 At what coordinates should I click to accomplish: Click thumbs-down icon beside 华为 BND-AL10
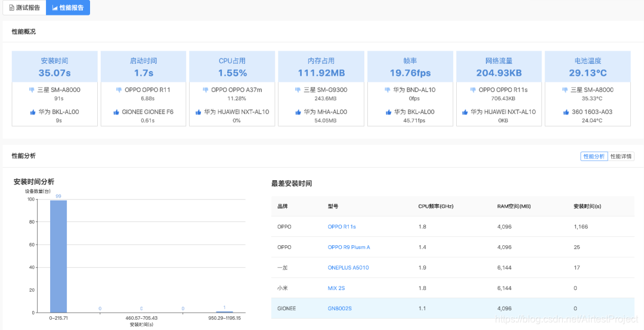pyautogui.click(x=388, y=90)
